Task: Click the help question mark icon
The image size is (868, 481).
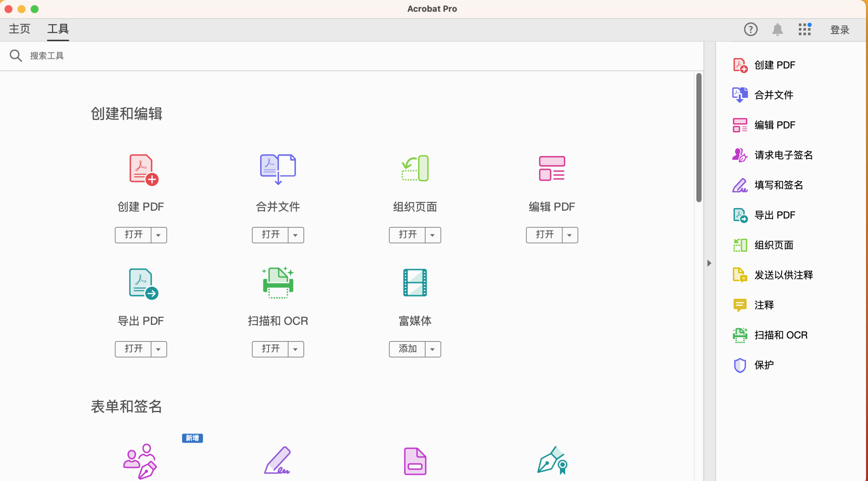Action: pos(750,29)
